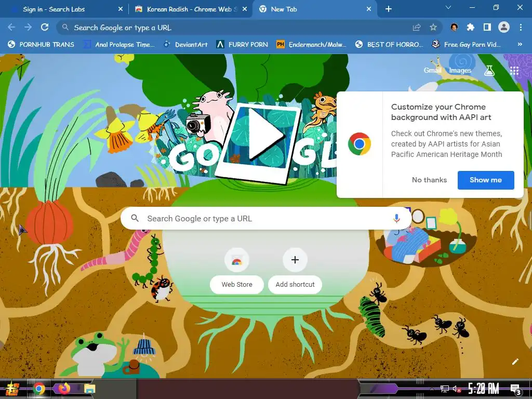The image size is (532, 399).
Task: Close the Korean Radish tab
Action: (245, 9)
